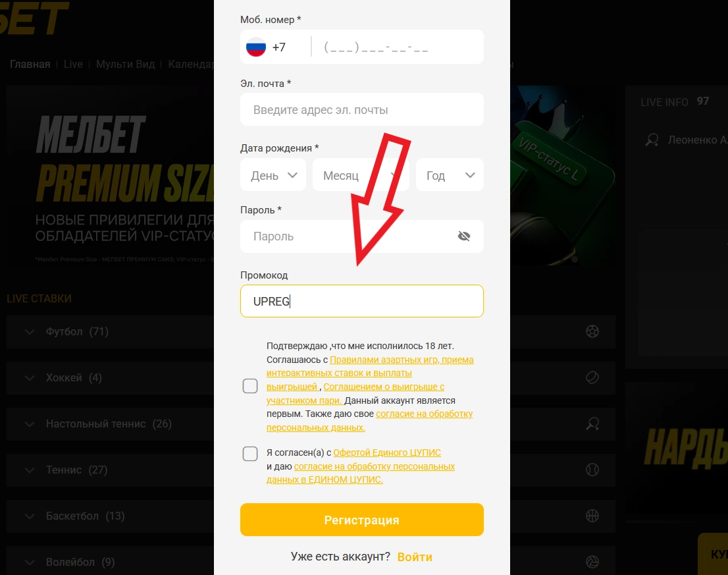Click the basketball sport icon

click(592, 516)
